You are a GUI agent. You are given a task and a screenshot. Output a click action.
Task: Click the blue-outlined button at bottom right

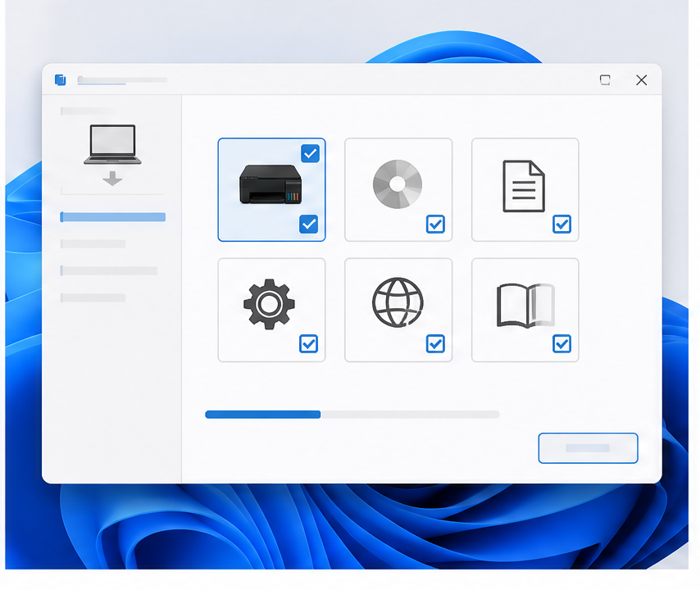(588, 448)
